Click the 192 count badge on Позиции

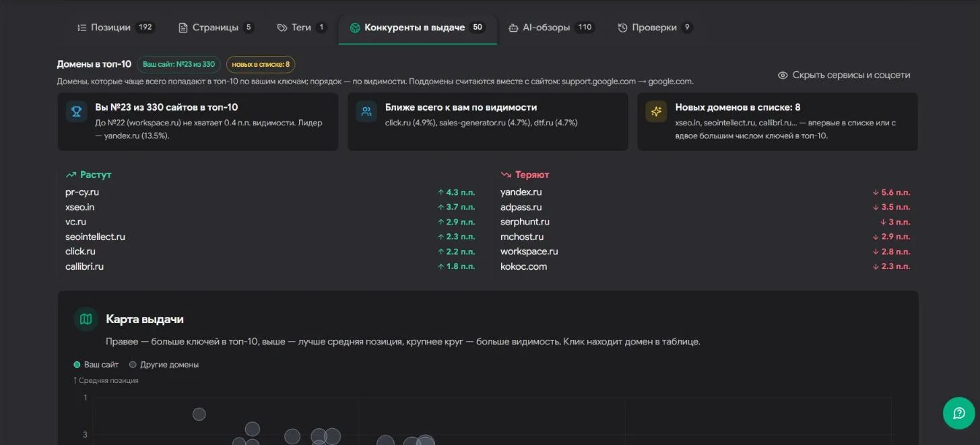tap(145, 28)
